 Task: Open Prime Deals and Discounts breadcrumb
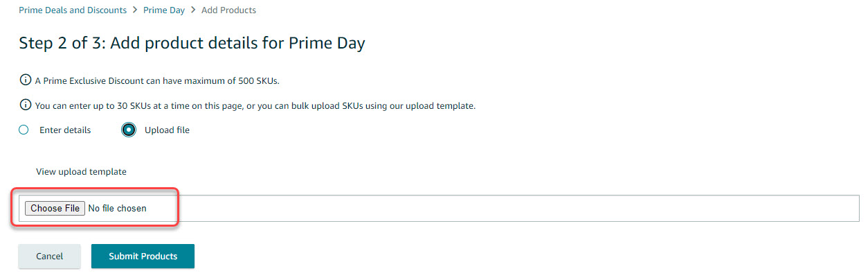pos(73,10)
